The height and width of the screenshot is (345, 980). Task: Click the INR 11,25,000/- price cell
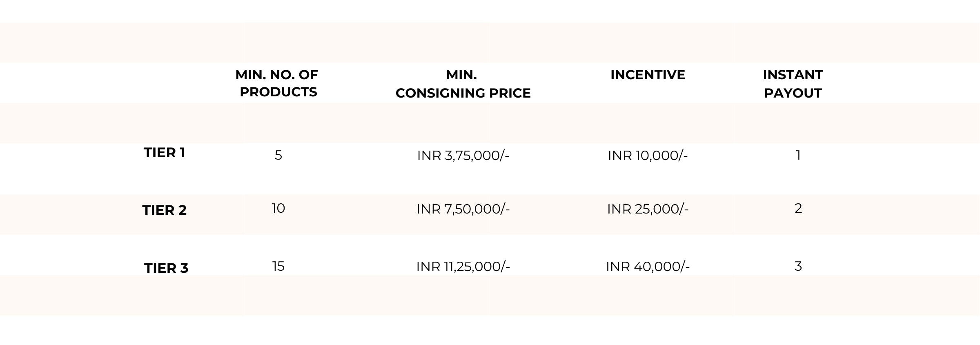pyautogui.click(x=463, y=267)
